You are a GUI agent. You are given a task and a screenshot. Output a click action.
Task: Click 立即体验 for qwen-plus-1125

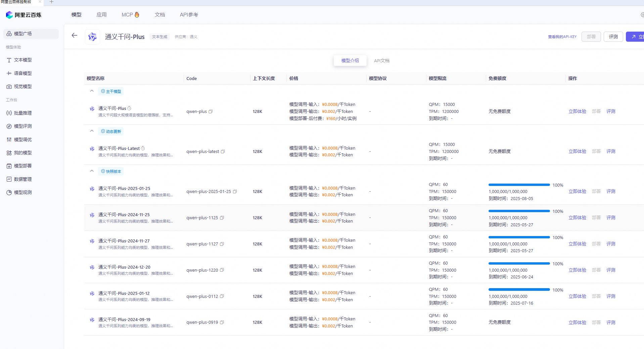coord(577,218)
